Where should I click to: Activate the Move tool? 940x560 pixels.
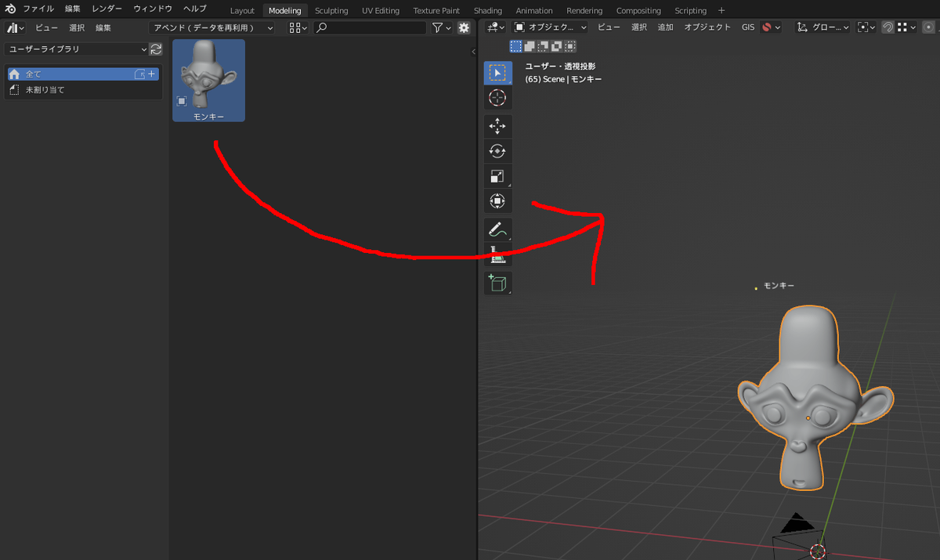[x=497, y=126]
